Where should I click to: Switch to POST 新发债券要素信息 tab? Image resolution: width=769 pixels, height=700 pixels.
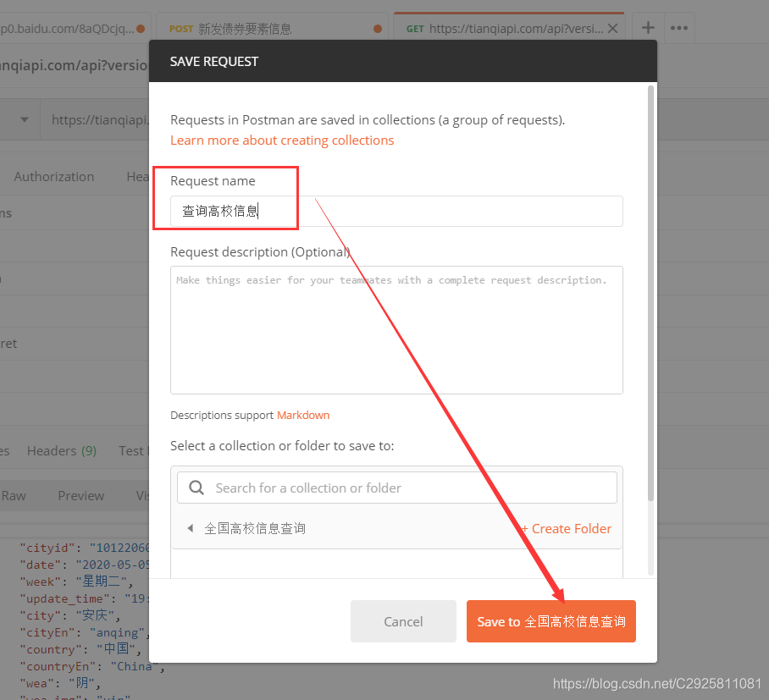pyautogui.click(x=272, y=29)
